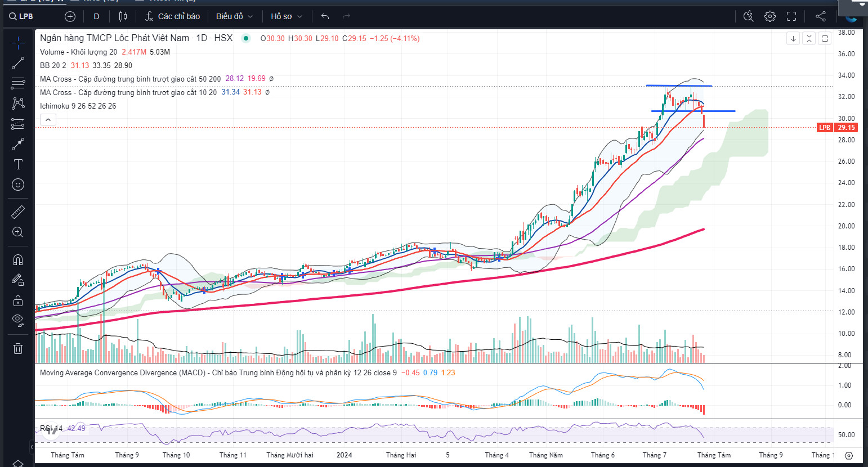Screen dimensions: 868x467
Task: Select the BB 20 2 indicator legend
Action: [x=53, y=65]
